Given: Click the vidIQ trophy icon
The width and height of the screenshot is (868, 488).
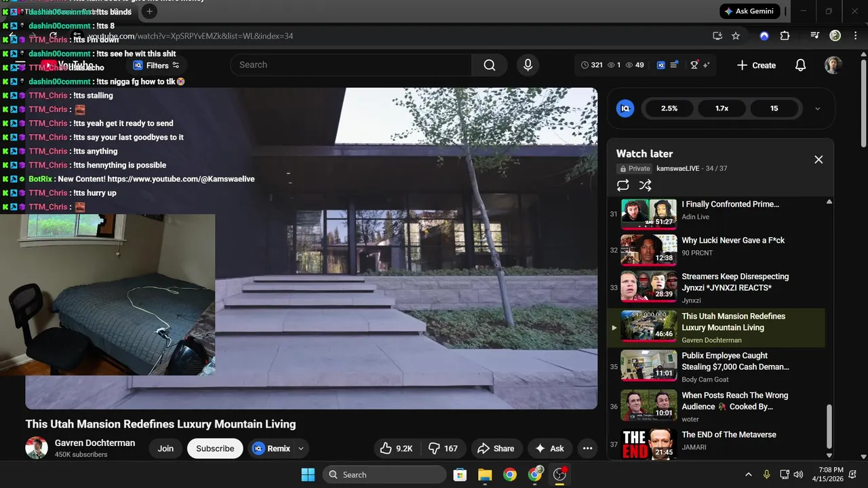Looking at the screenshot, I should 694,65.
